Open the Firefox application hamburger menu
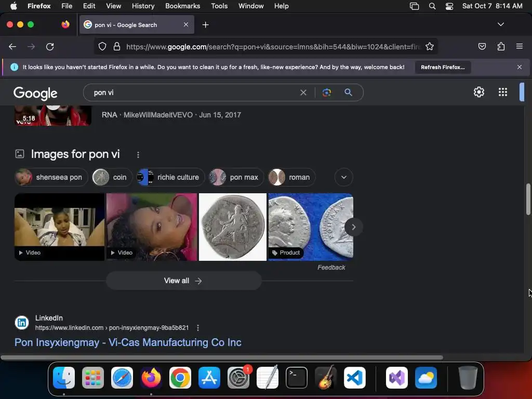Viewport: 532px width, 399px height. coord(519,46)
